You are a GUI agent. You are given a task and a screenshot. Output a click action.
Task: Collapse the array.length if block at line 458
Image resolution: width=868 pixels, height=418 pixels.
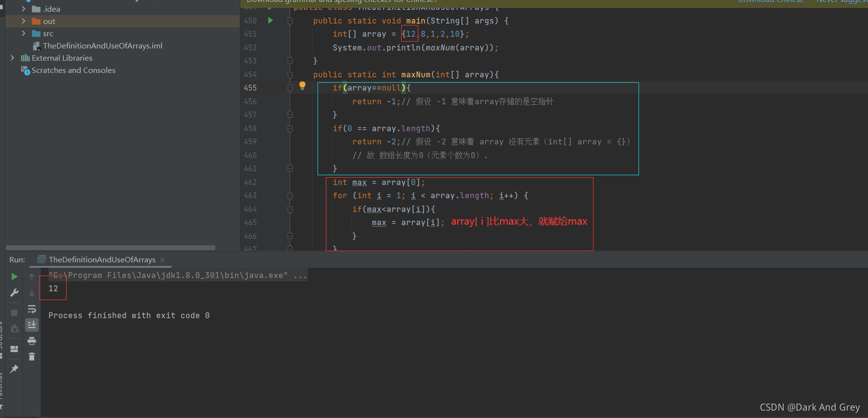[290, 129]
